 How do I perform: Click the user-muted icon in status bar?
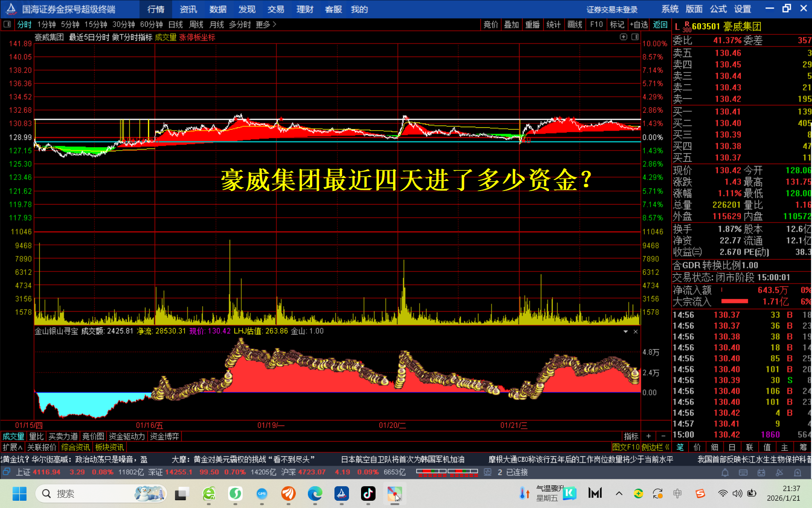[779, 472]
